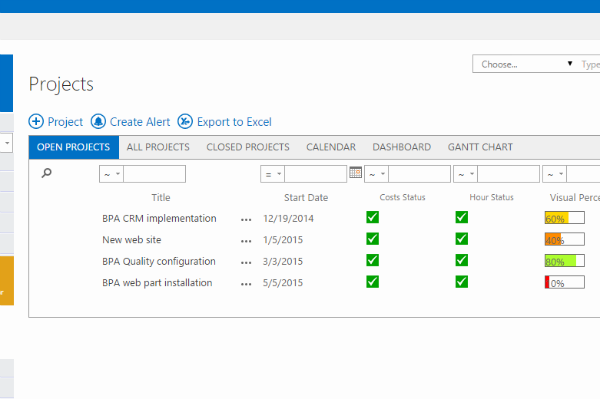Screen dimensions: 600x399
Task: Open ellipsis menu for BPA CRM implementation
Action: pos(246,220)
